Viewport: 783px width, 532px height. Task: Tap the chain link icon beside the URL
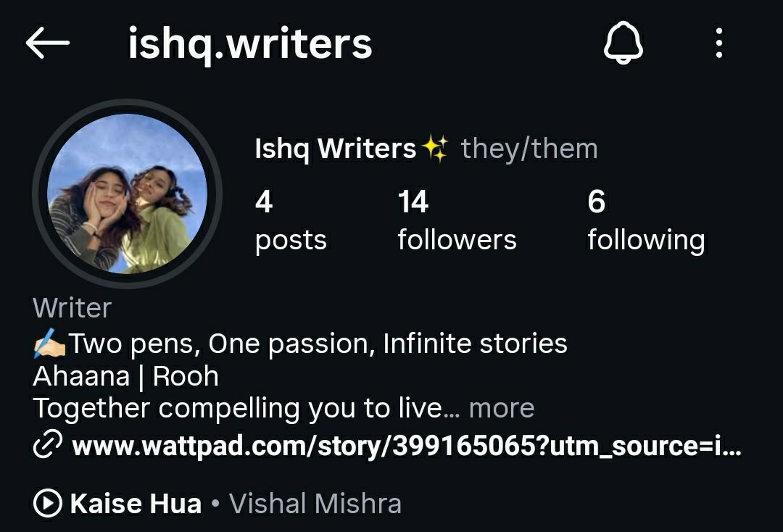pyautogui.click(x=47, y=444)
